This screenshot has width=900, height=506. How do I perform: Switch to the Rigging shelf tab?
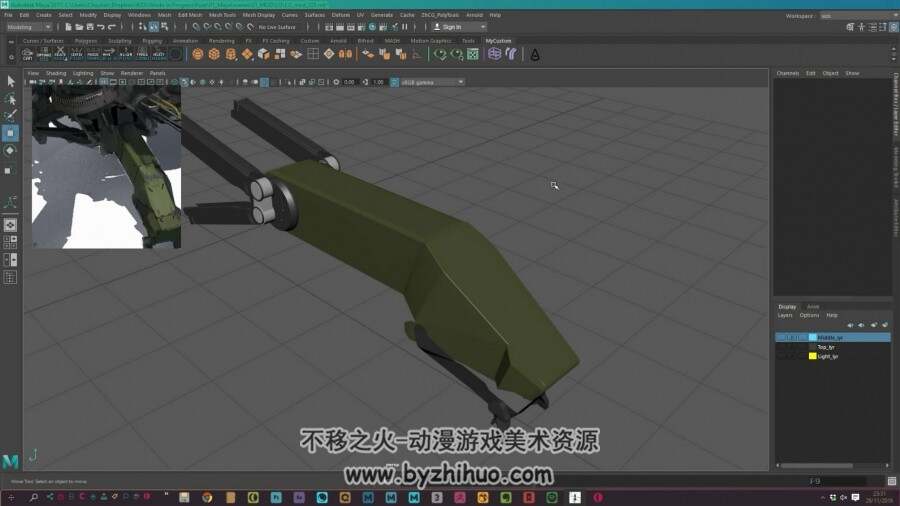pos(152,41)
